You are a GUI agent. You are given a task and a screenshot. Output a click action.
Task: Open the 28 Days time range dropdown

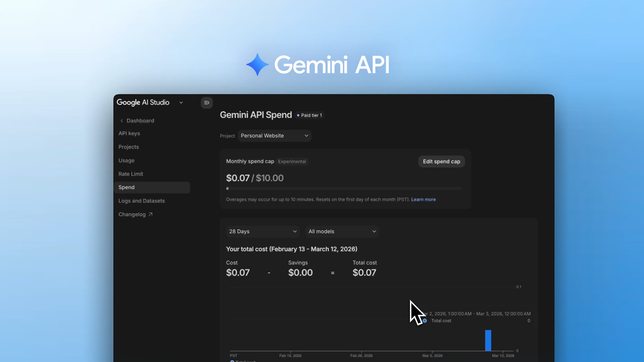point(263,231)
